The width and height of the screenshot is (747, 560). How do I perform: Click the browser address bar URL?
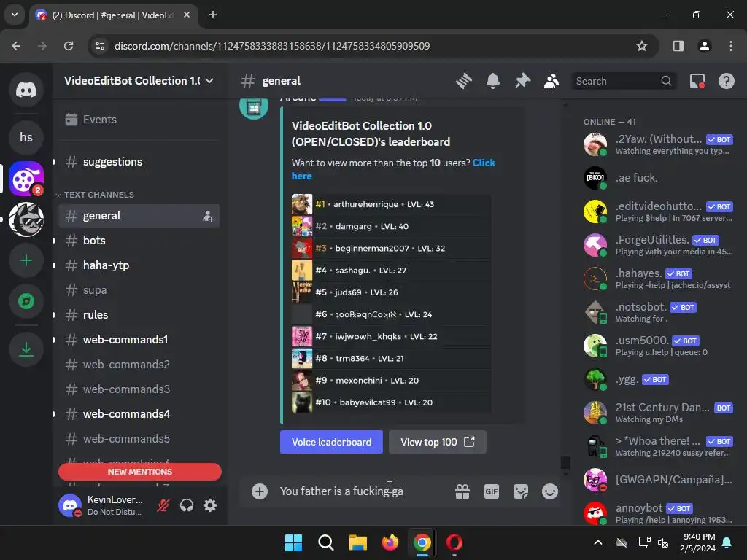(272, 46)
